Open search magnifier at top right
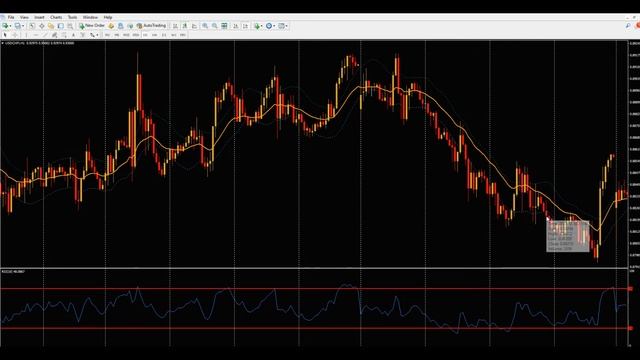 click(x=628, y=26)
